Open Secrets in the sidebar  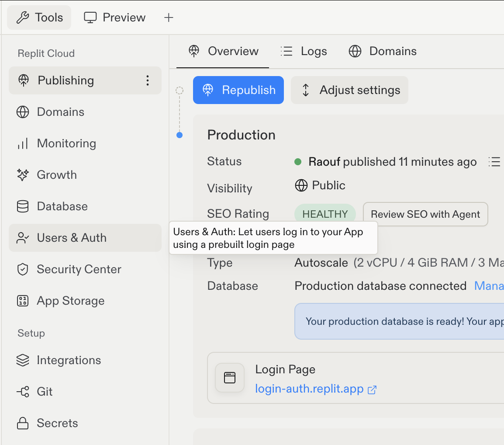click(85, 423)
